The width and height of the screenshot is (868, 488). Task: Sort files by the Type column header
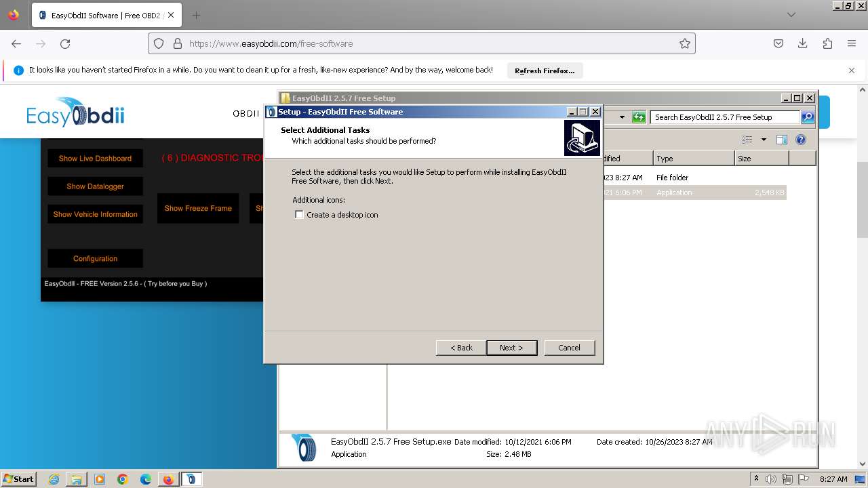point(694,159)
